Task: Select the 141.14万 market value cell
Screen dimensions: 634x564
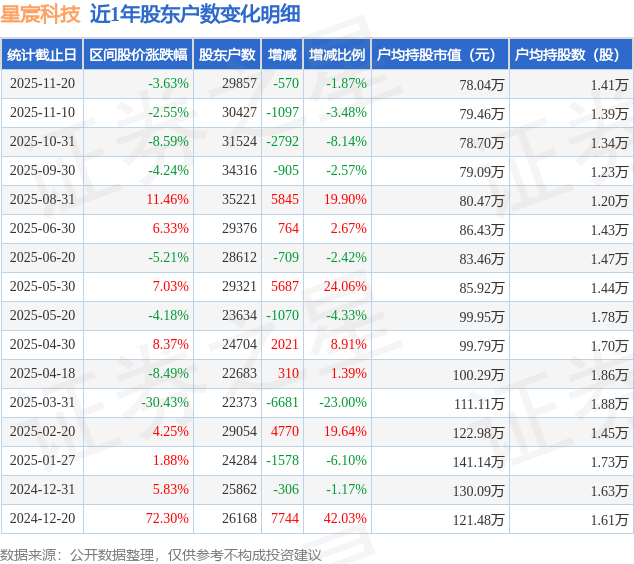Action: tap(478, 462)
